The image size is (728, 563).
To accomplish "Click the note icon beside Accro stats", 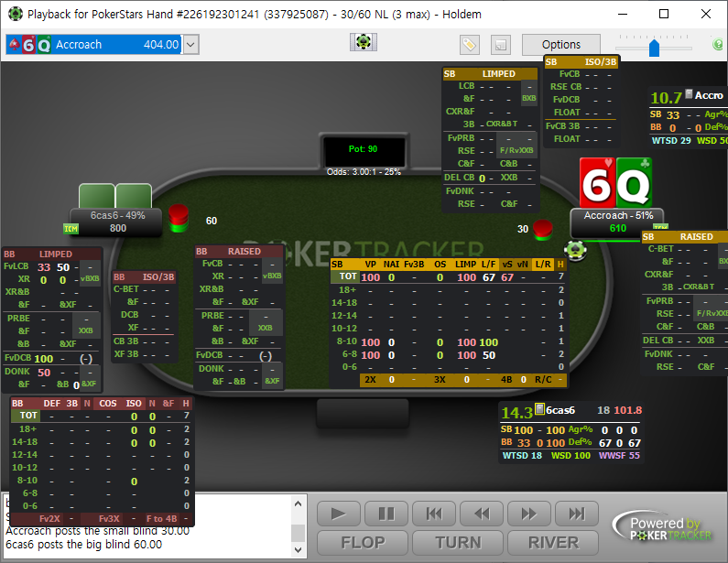I will tap(689, 93).
